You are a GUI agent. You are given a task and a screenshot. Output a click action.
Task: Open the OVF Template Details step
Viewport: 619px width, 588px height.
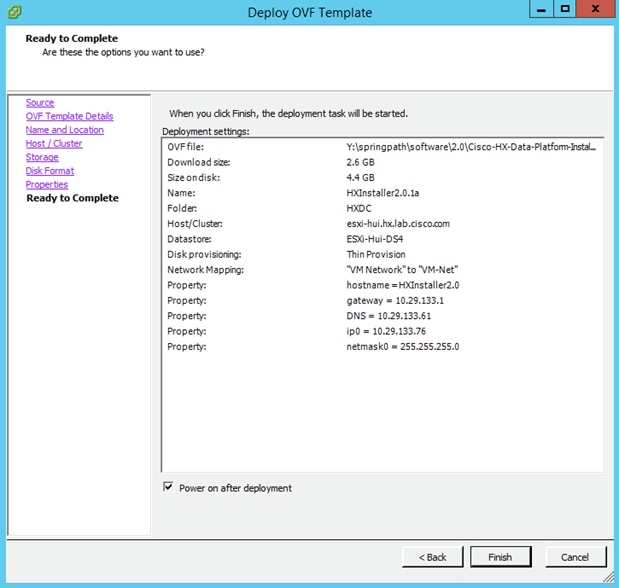click(69, 116)
